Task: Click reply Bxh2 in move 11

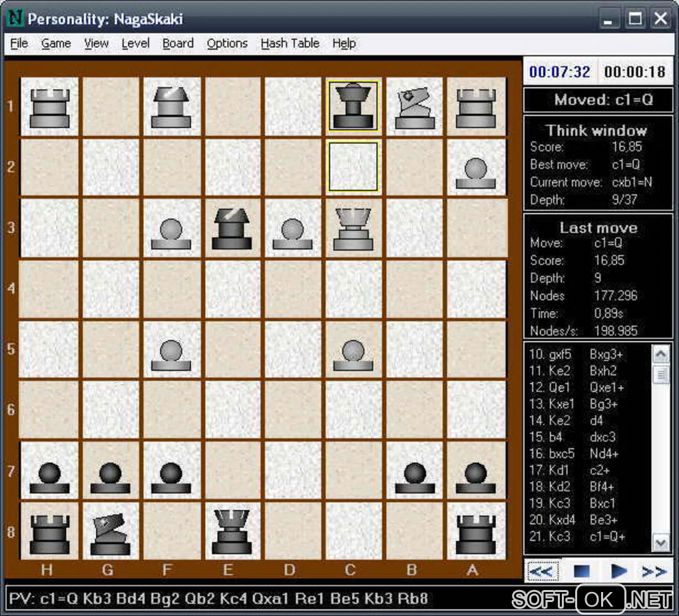Action: [x=603, y=371]
